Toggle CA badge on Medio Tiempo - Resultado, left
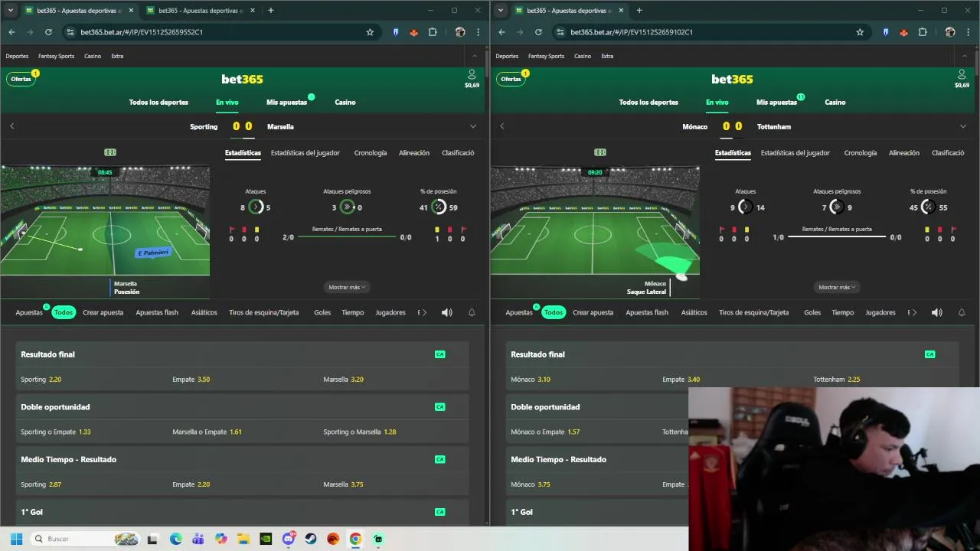 click(x=439, y=459)
